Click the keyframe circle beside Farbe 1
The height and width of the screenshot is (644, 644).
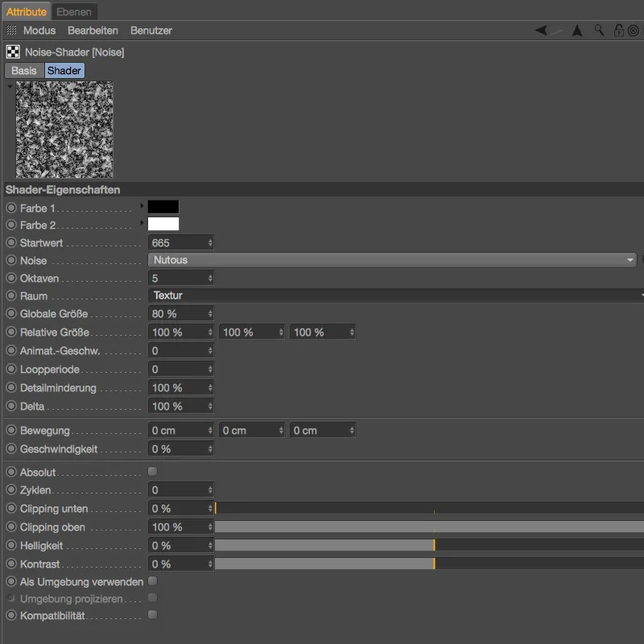(11, 208)
